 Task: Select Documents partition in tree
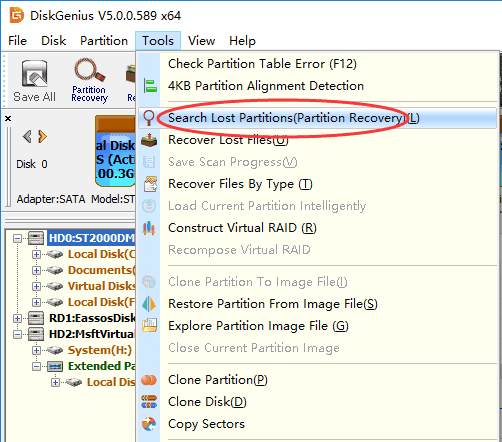click(x=101, y=270)
